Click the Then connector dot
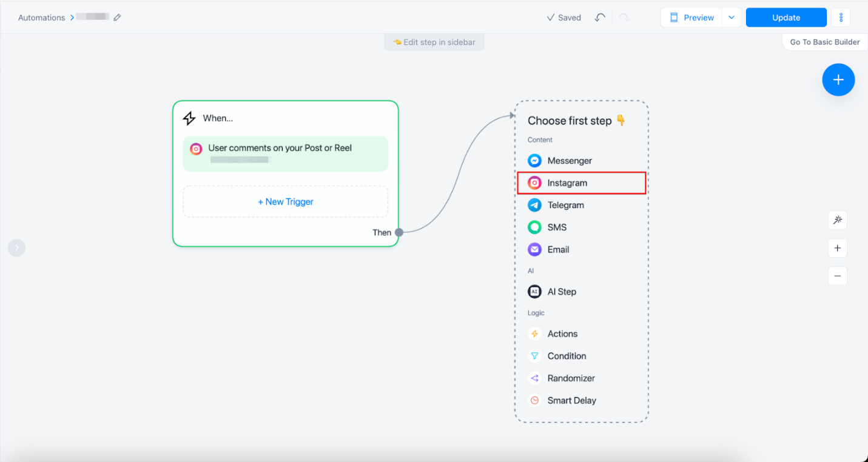The image size is (868, 462). click(x=399, y=232)
